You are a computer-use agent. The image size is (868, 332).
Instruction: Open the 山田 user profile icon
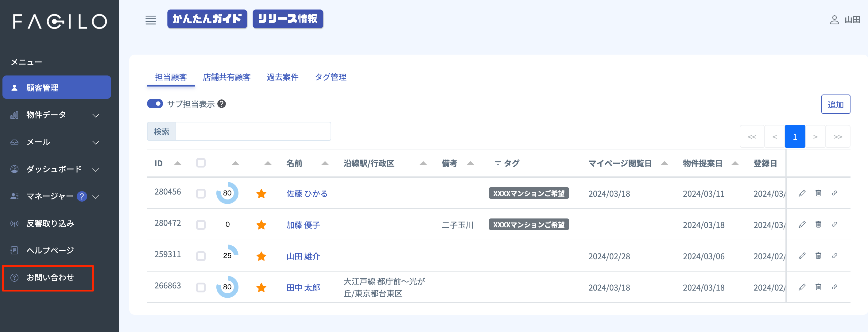tap(834, 20)
